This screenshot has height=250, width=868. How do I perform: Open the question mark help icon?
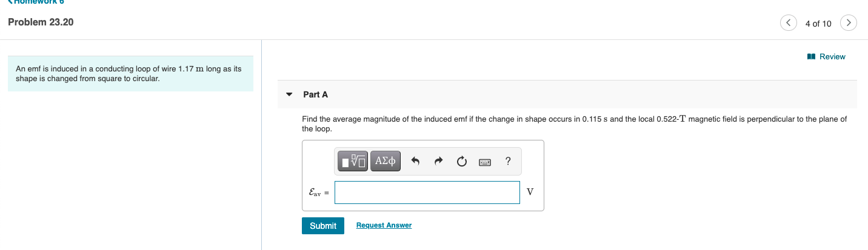[x=508, y=161]
